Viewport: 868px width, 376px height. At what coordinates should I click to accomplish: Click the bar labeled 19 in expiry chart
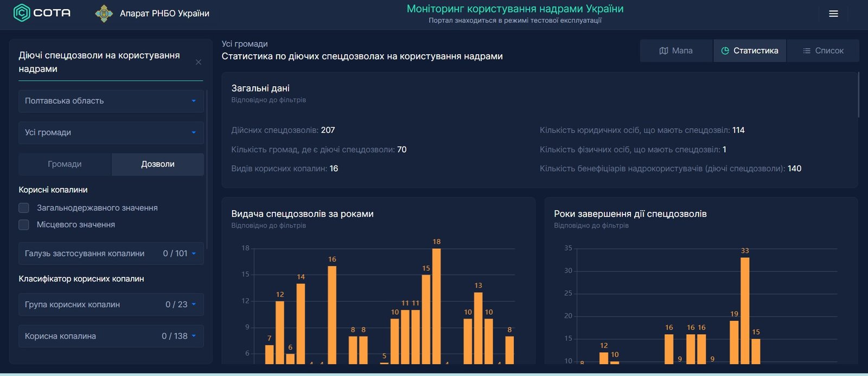coord(734,342)
